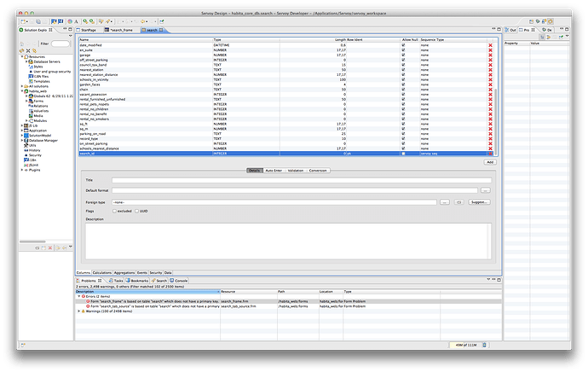Toggle Allow Null for the schools_nearest_distance column
Viewport: 588px width, 372px height.
click(403, 148)
